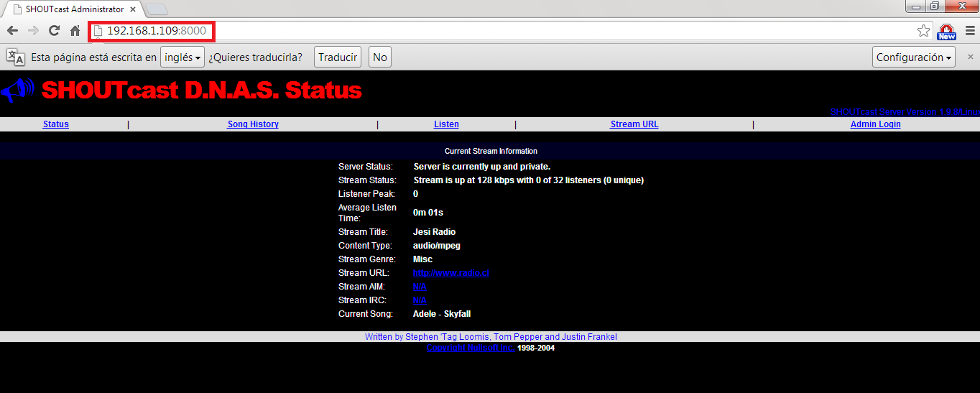
Task: Click the N/A link beside Stream IRC
Action: 420,300
